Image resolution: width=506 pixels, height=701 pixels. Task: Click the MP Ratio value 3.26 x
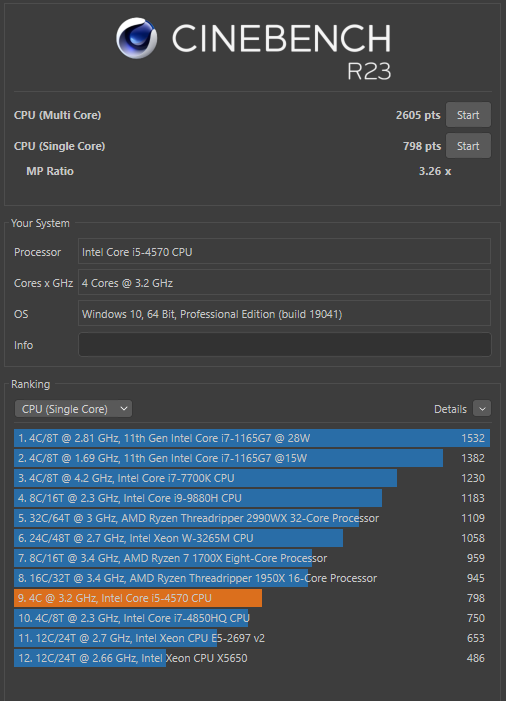coord(434,171)
